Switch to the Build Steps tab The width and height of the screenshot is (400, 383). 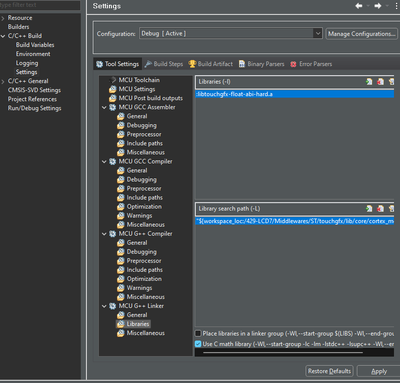[164, 64]
